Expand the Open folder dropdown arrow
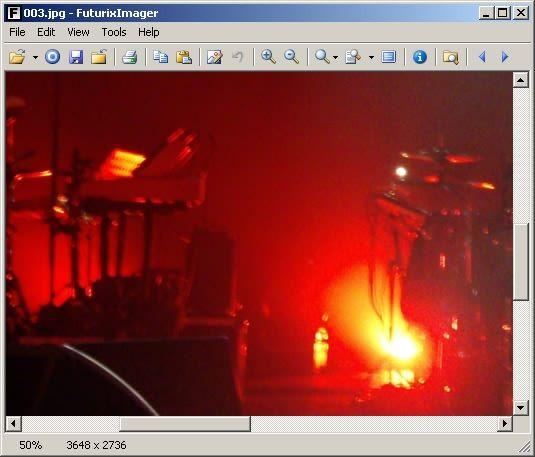This screenshot has width=535, height=457. click(35, 57)
